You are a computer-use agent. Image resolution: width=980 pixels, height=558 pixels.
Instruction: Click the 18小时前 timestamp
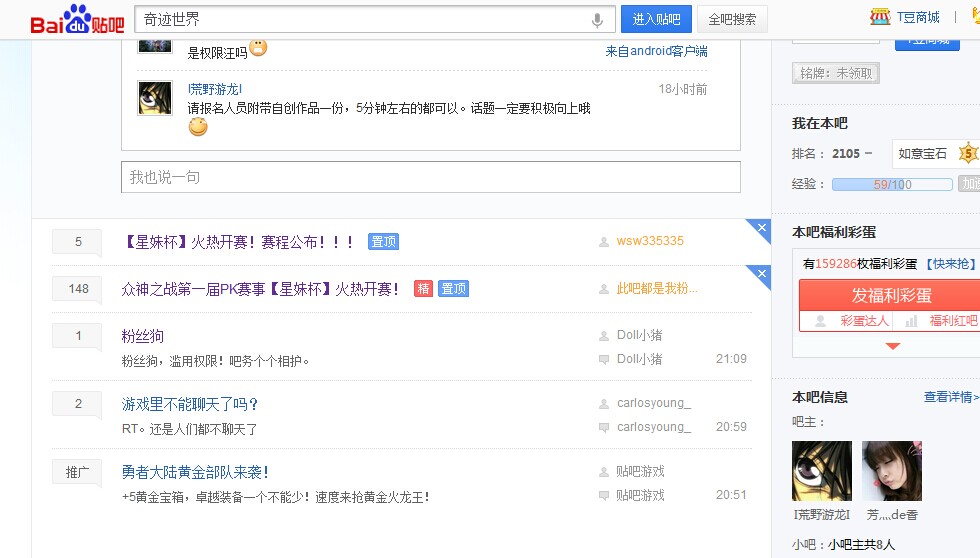(x=682, y=89)
